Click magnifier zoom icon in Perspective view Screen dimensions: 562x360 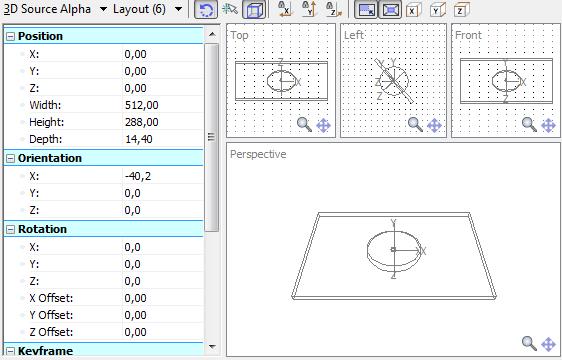529,344
